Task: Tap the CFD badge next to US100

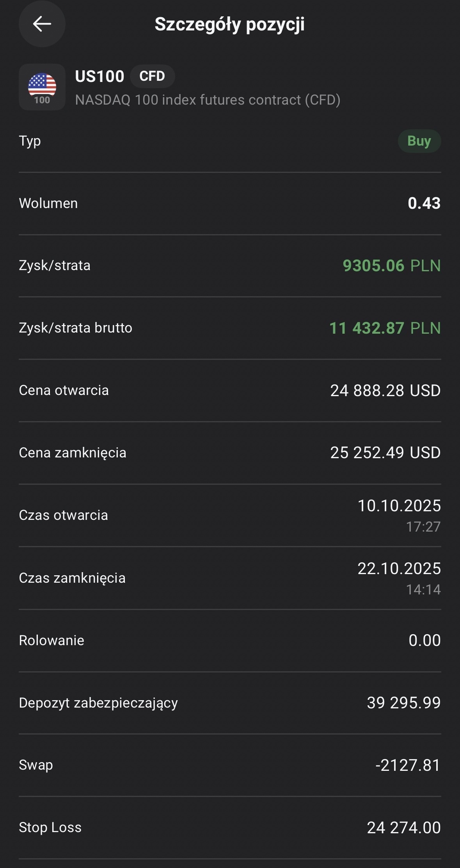Action: pyautogui.click(x=152, y=76)
